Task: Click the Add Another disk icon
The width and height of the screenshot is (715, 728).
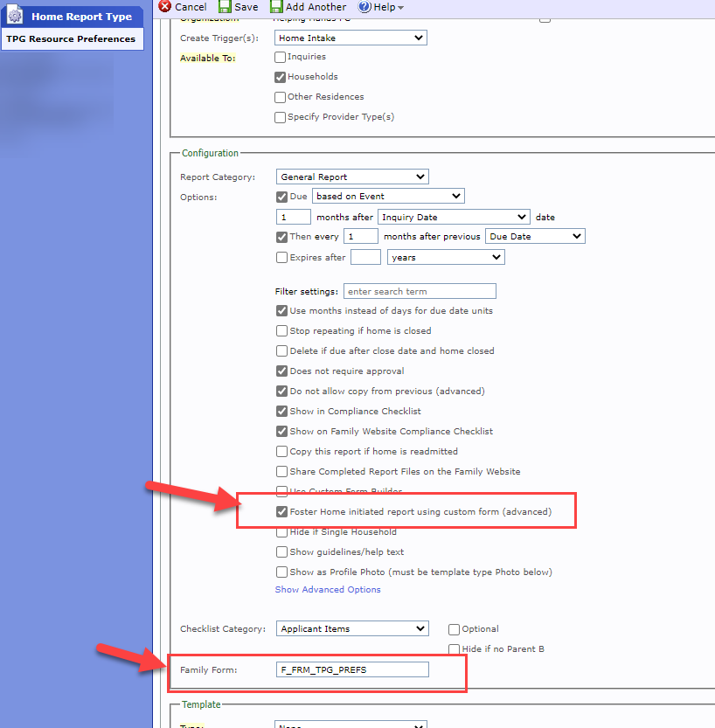Action: [x=276, y=6]
